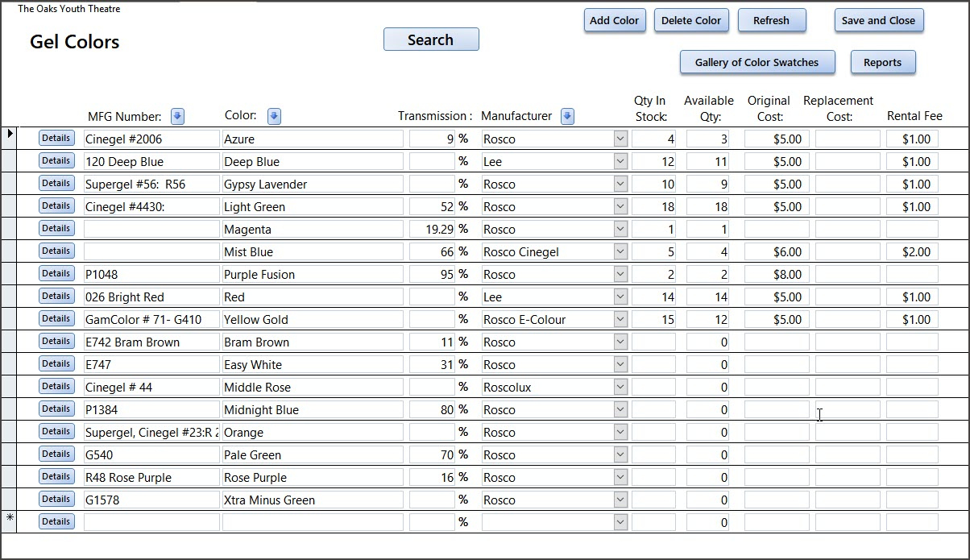The height and width of the screenshot is (560, 970).
Task: Click the Refresh button
Action: (772, 20)
